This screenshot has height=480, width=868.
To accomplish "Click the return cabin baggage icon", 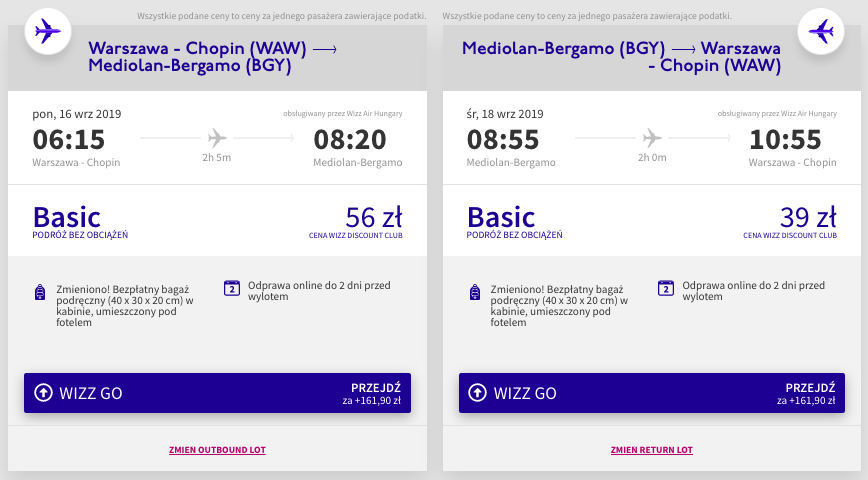I will pos(475,292).
